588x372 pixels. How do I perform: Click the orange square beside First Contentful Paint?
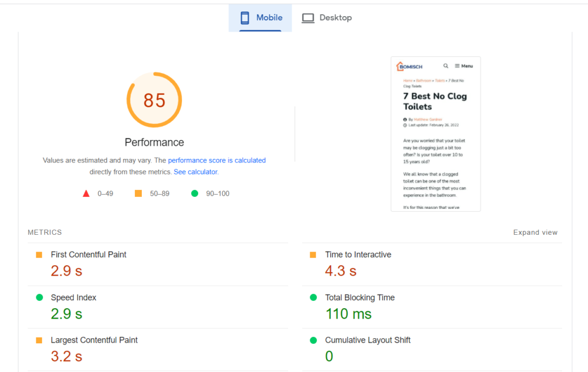[x=39, y=255]
